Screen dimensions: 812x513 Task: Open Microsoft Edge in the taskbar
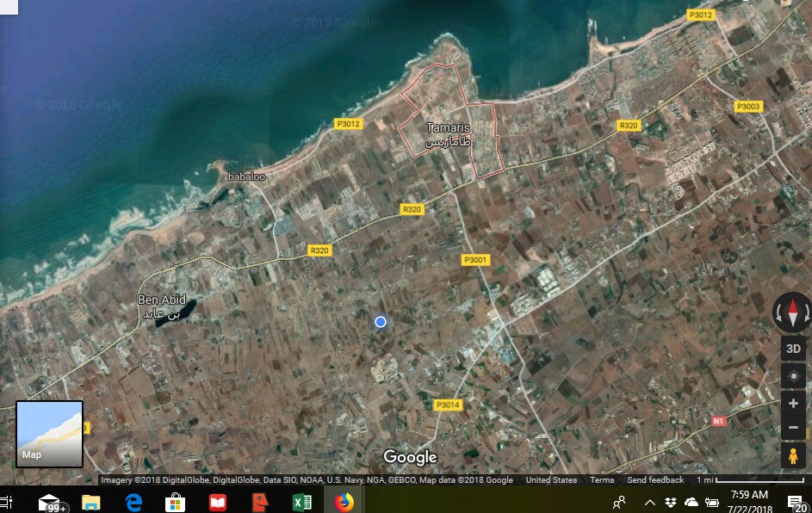coord(133,502)
